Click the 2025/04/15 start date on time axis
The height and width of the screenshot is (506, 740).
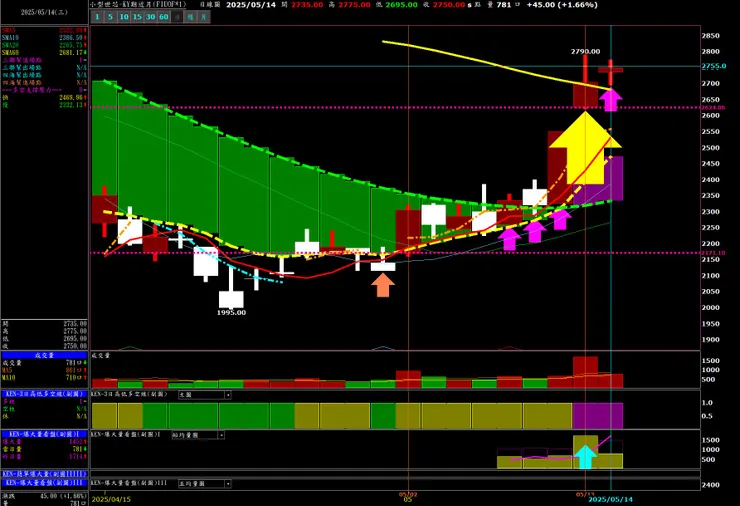111,499
